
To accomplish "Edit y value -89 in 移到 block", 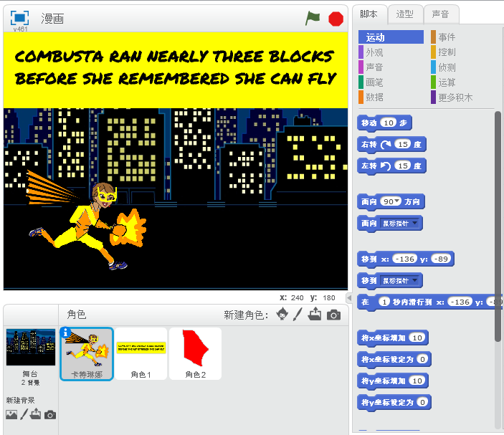I will (441, 259).
